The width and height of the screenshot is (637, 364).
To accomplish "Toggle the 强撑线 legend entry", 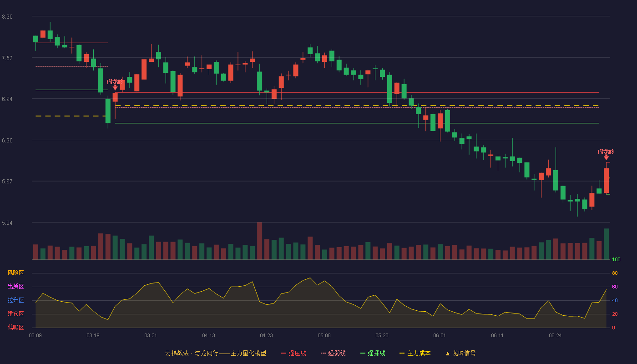I will pyautogui.click(x=373, y=353).
